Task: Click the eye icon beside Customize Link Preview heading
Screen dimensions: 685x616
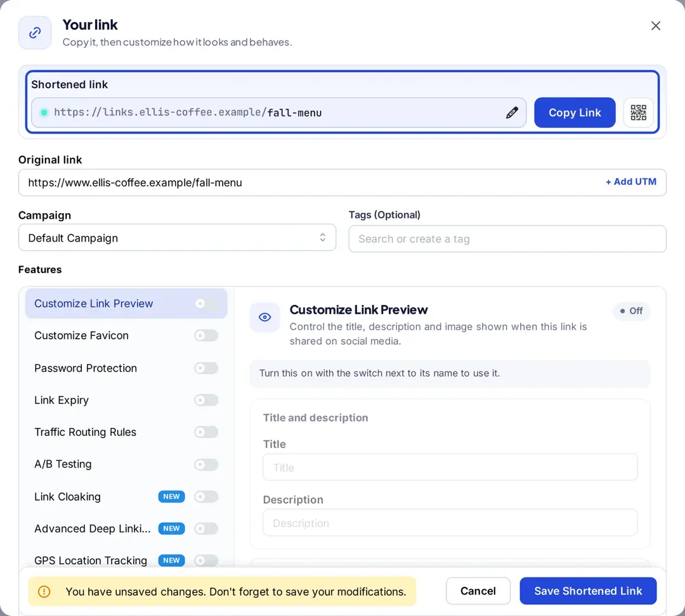Action: click(264, 318)
